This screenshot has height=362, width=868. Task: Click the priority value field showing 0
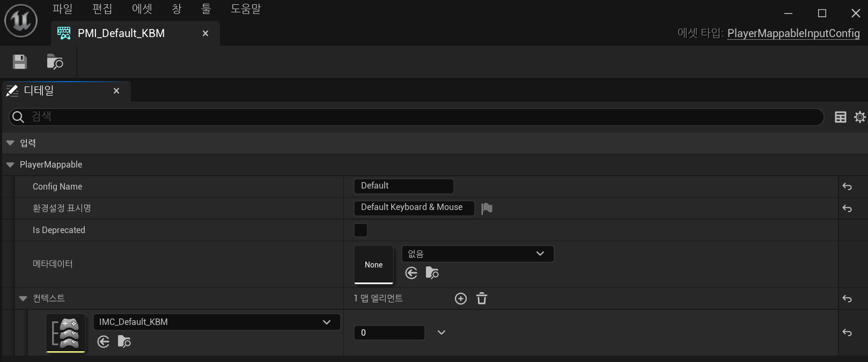(x=389, y=332)
